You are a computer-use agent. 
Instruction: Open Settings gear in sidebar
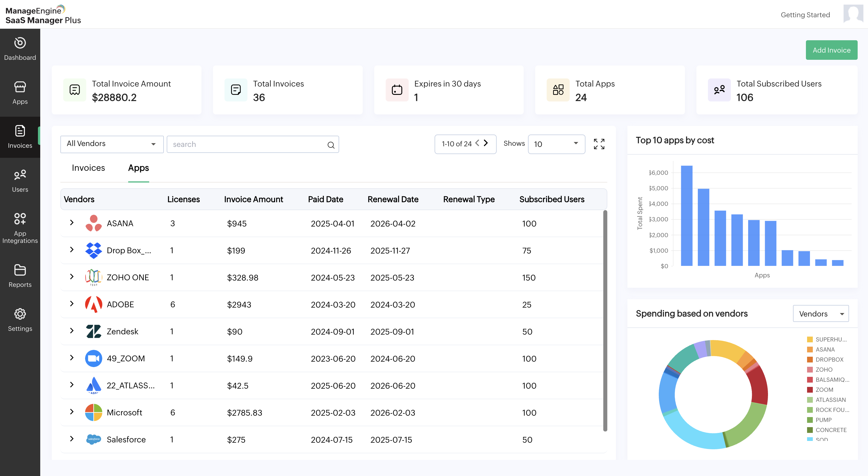pos(20,314)
